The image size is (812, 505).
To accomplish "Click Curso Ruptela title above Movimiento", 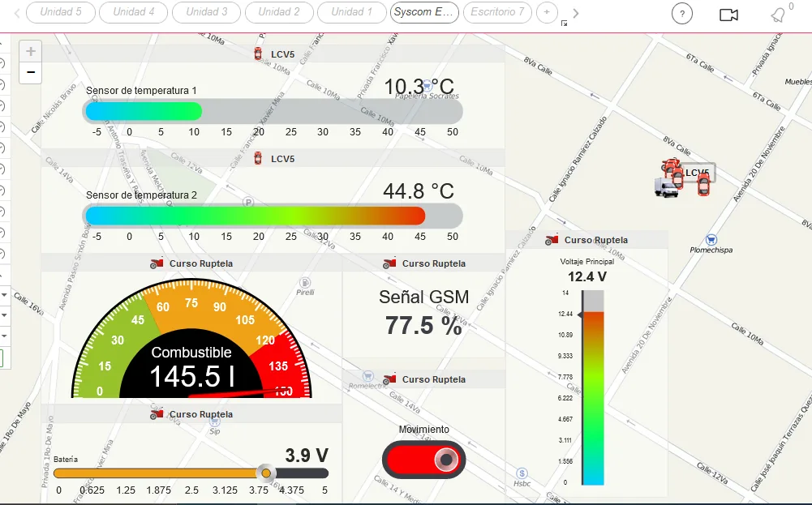I will (x=434, y=379).
